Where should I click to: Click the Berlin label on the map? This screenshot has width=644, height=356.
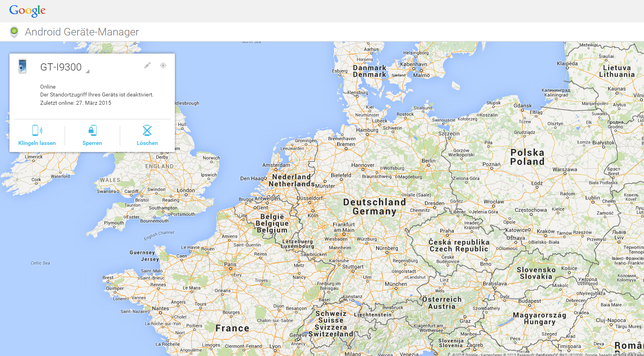pos(429,161)
